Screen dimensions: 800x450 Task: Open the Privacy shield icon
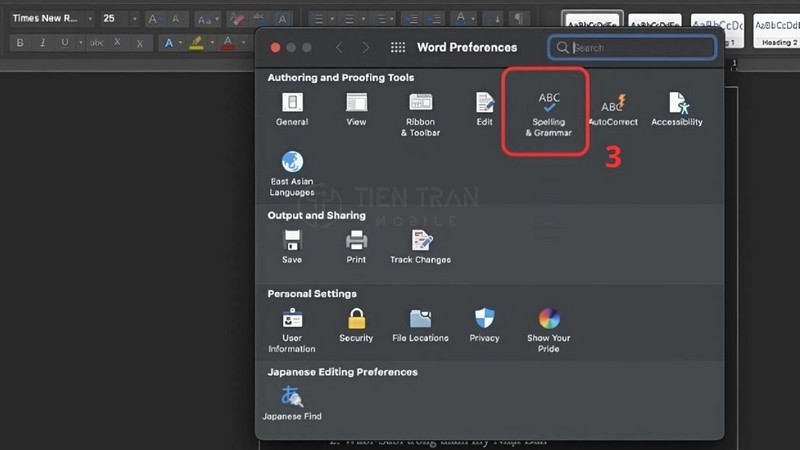point(484,324)
